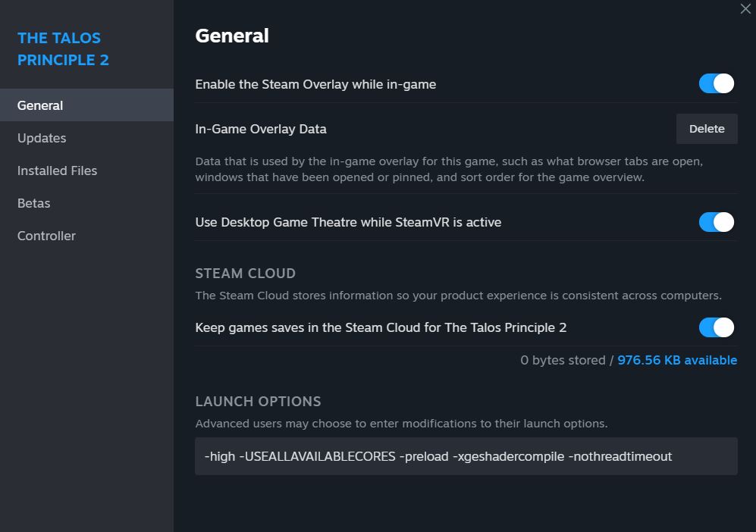Viewport: 756px width, 532px height.
Task: Disable the Steam Overlay while in-game toggle
Action: [717, 83]
